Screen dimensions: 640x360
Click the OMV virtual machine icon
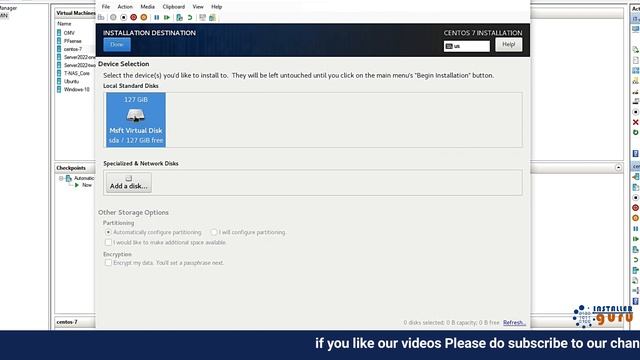click(59, 33)
